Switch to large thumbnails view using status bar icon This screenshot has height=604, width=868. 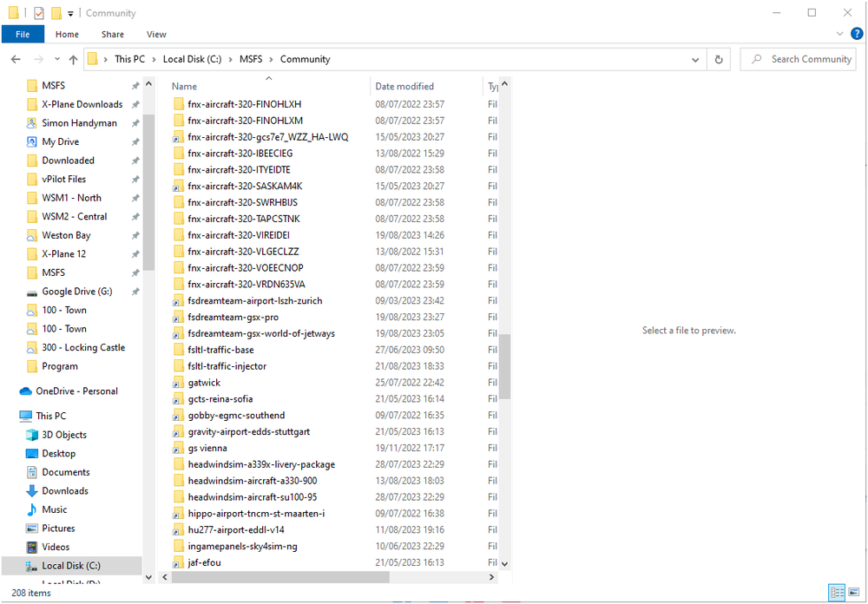click(x=854, y=593)
